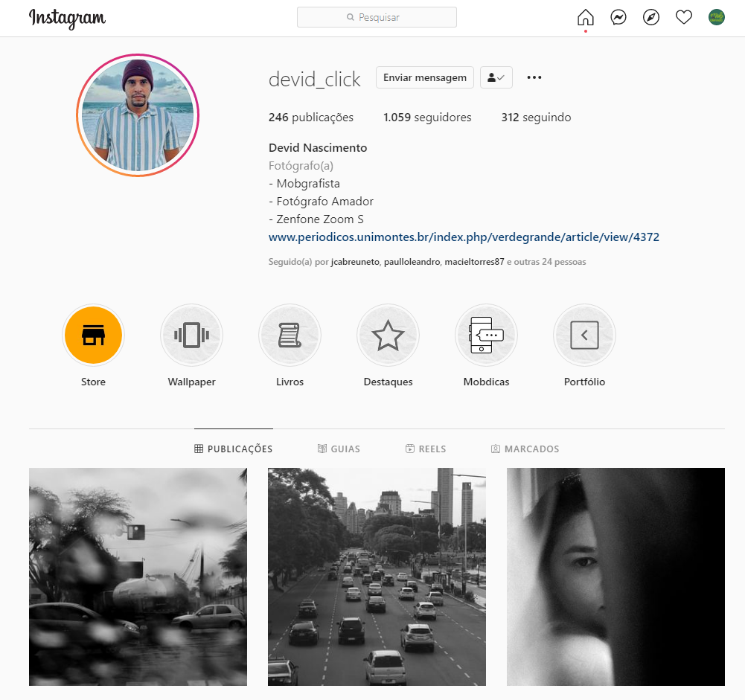
Task: Select the GUIAS tab
Action: tap(339, 449)
